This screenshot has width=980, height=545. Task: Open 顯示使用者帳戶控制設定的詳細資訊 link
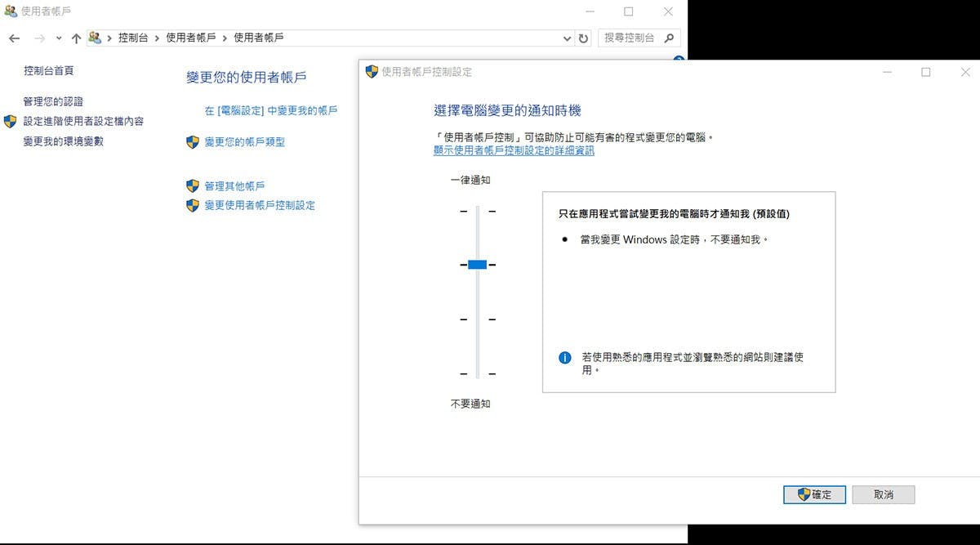coord(514,150)
